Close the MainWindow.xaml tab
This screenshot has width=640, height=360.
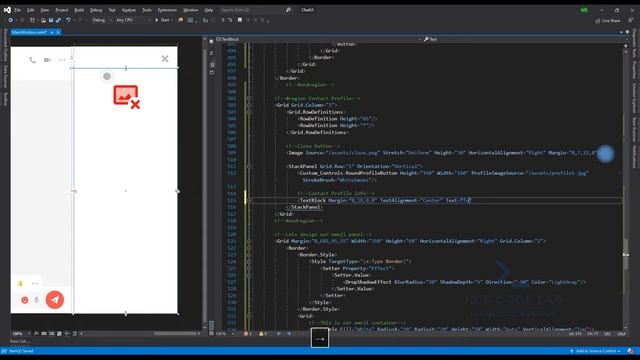click(58, 32)
